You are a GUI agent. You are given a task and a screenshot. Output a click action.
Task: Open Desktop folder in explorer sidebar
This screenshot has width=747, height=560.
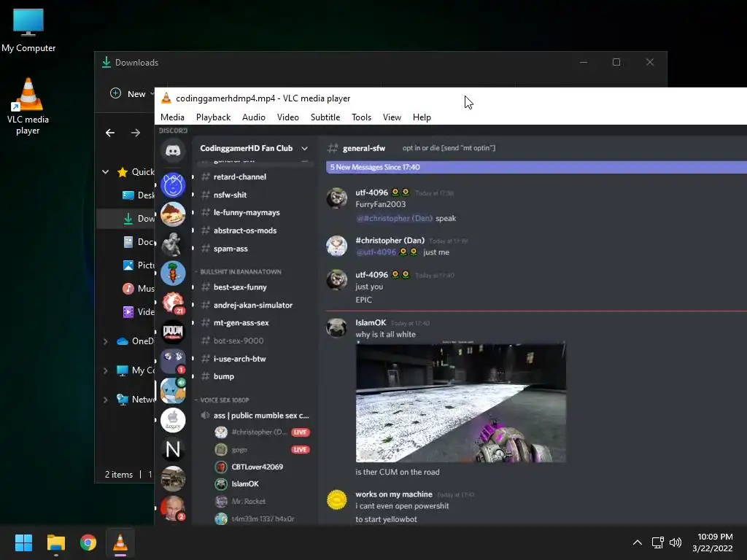coord(138,195)
